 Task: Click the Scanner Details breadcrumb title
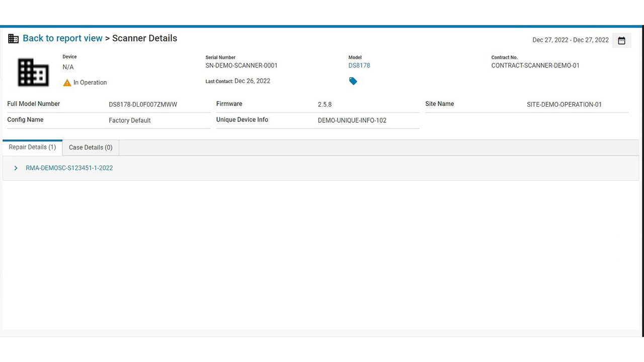click(144, 38)
